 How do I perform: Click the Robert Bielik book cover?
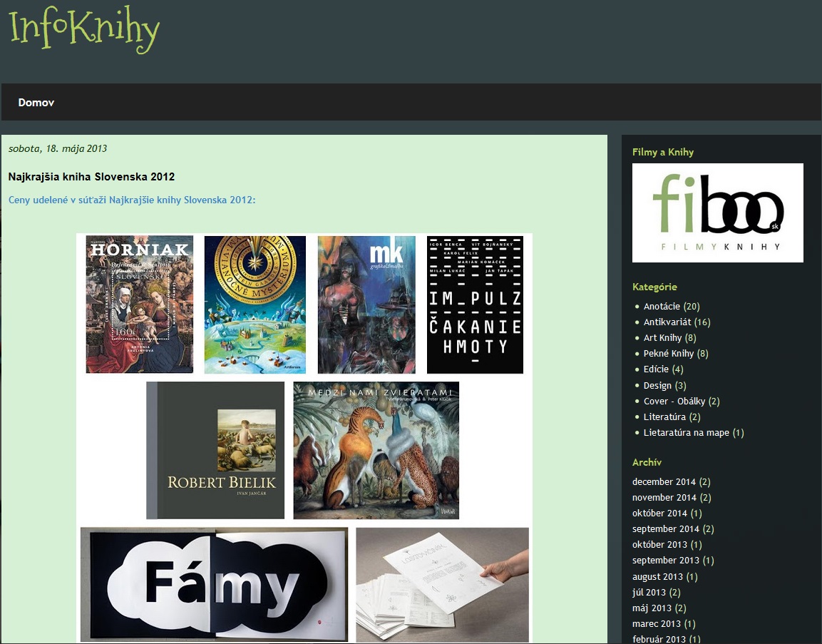click(215, 450)
